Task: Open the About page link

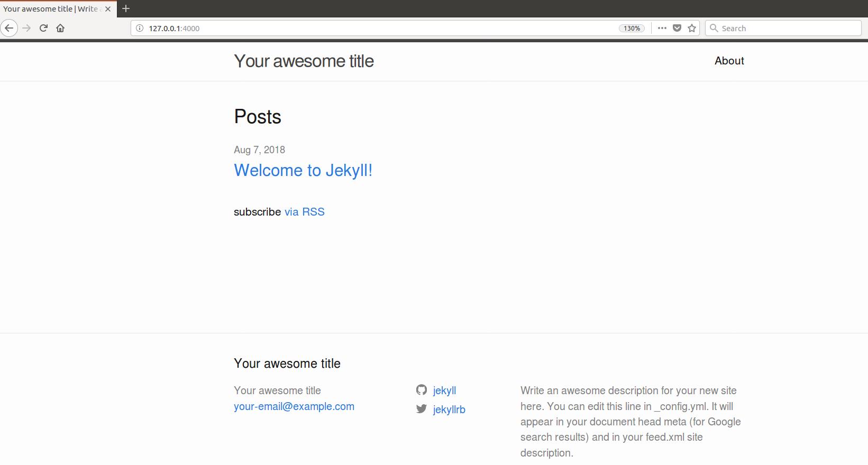Action: (x=729, y=61)
